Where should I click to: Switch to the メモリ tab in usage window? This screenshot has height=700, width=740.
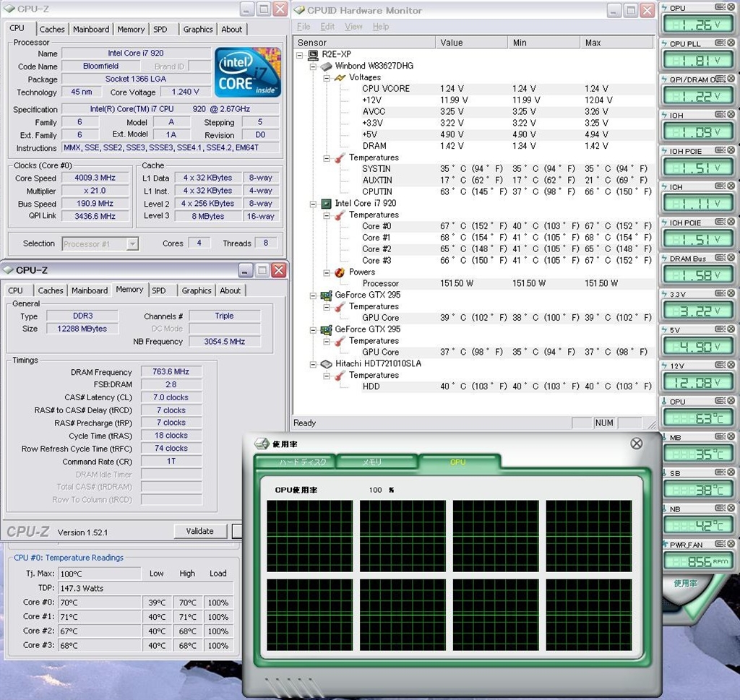click(x=371, y=462)
